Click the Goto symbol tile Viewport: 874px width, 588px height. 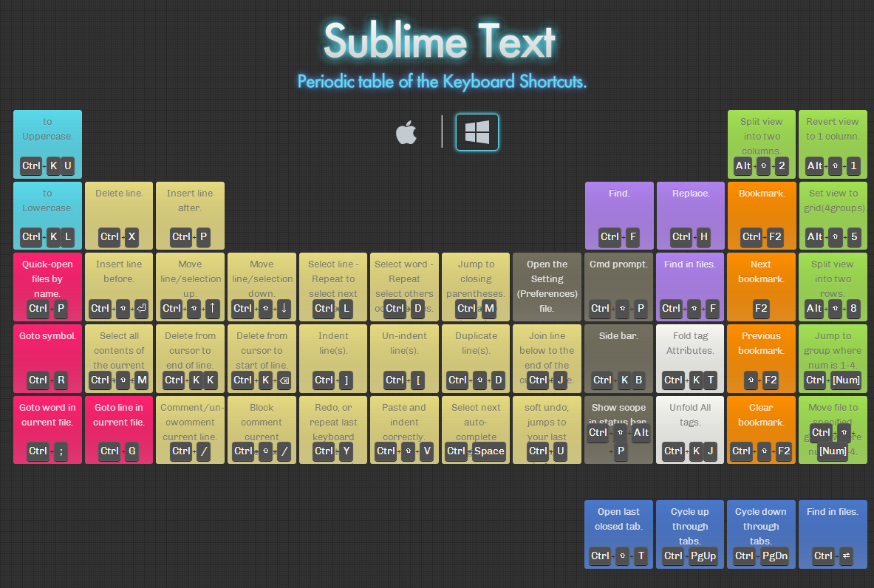pyautogui.click(x=47, y=358)
